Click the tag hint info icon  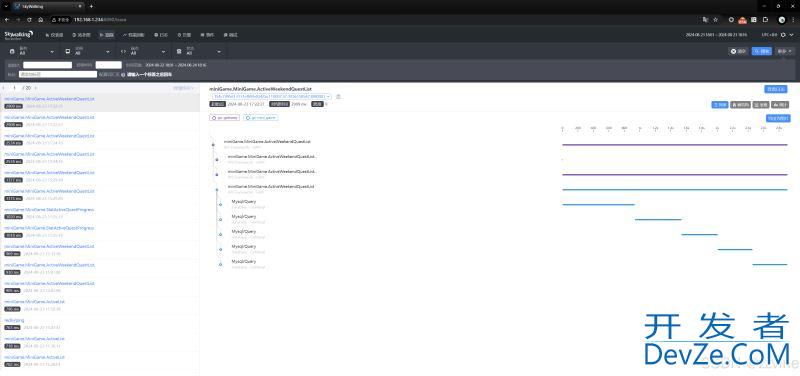[x=123, y=74]
